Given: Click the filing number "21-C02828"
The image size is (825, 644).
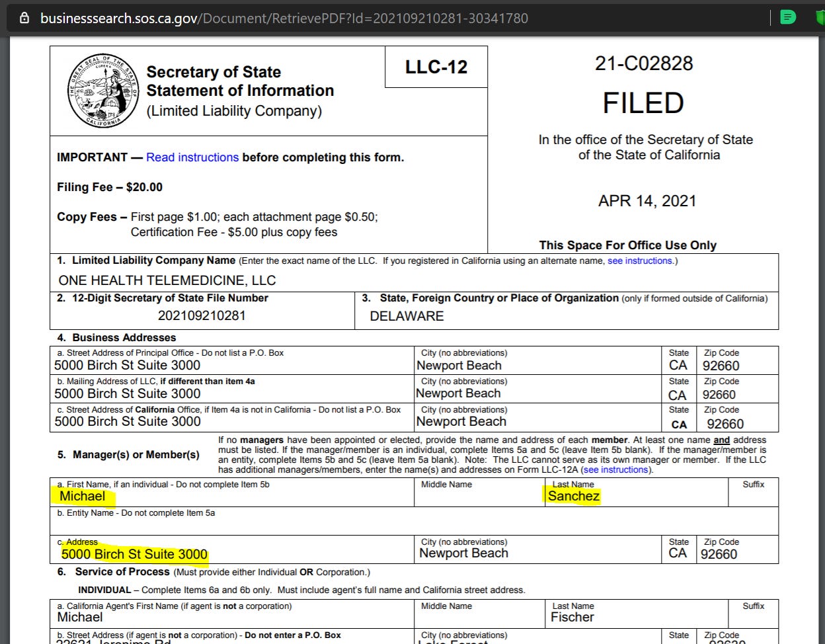Looking at the screenshot, I should click(x=644, y=63).
